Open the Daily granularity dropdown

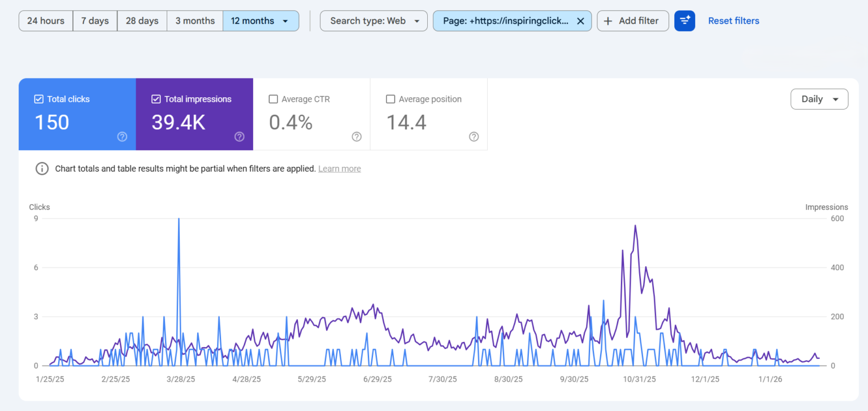pyautogui.click(x=819, y=99)
